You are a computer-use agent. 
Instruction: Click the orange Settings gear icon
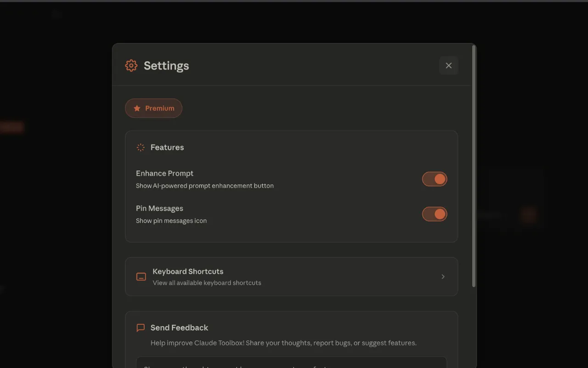[131, 66]
